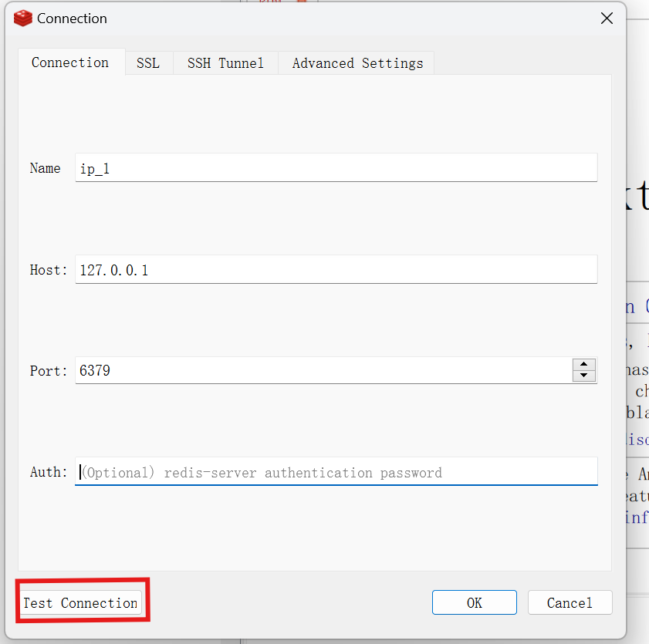Select the text ip_1 in Name field
This screenshot has width=649, height=644.
click(x=94, y=167)
